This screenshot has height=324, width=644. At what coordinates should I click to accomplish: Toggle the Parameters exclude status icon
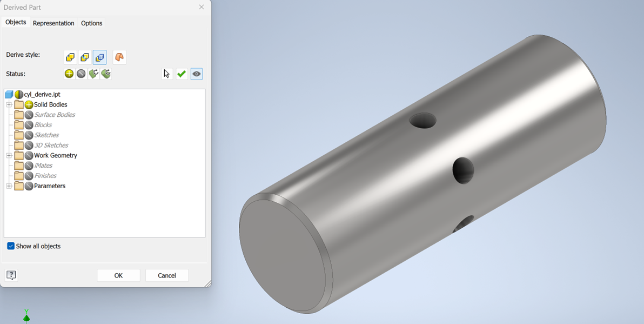tap(29, 186)
